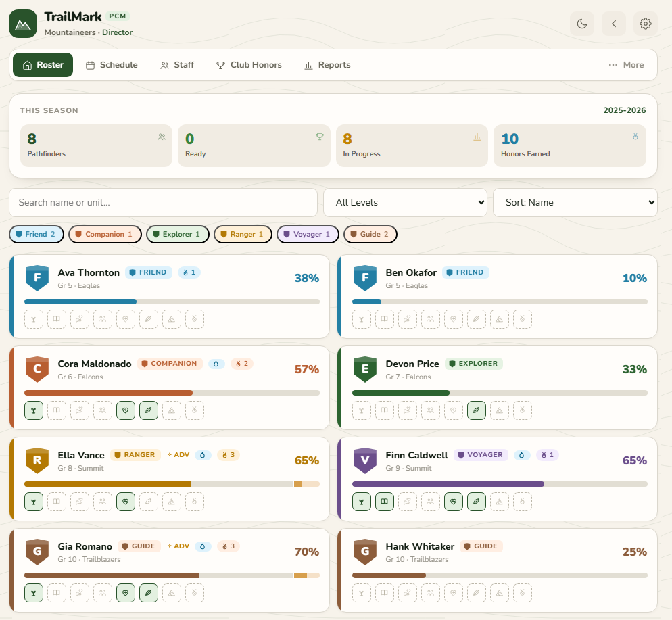
Task: Click the medal icon on Honors Earned card
Action: tap(635, 137)
